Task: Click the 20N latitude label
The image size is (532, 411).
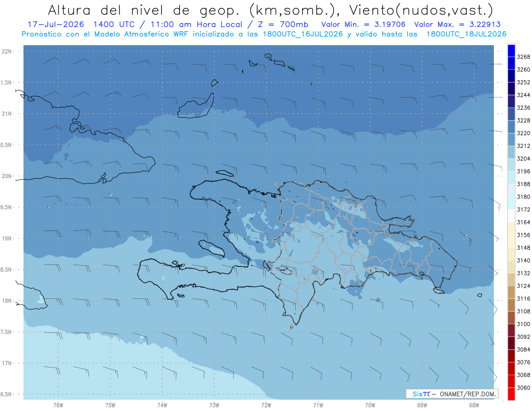Action: tap(8, 176)
